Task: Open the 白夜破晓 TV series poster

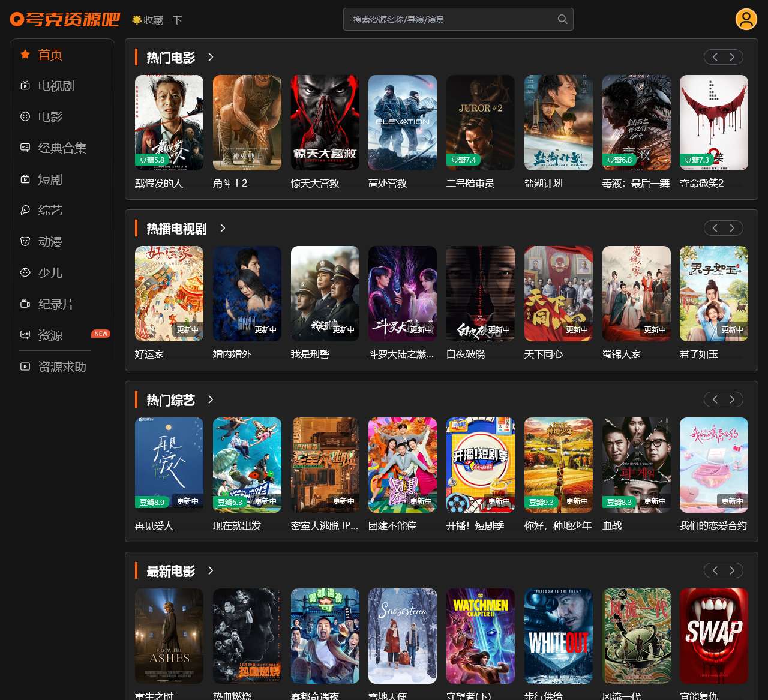Action: click(x=481, y=293)
